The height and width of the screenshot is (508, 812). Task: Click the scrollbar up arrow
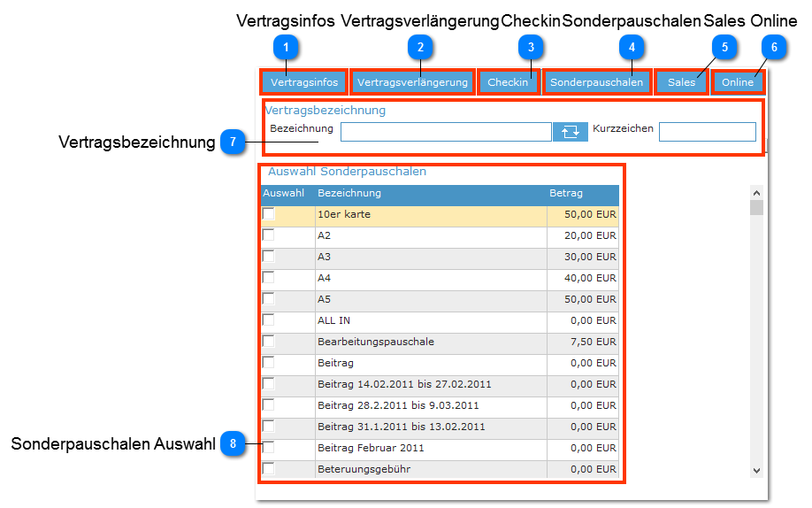[x=756, y=193]
